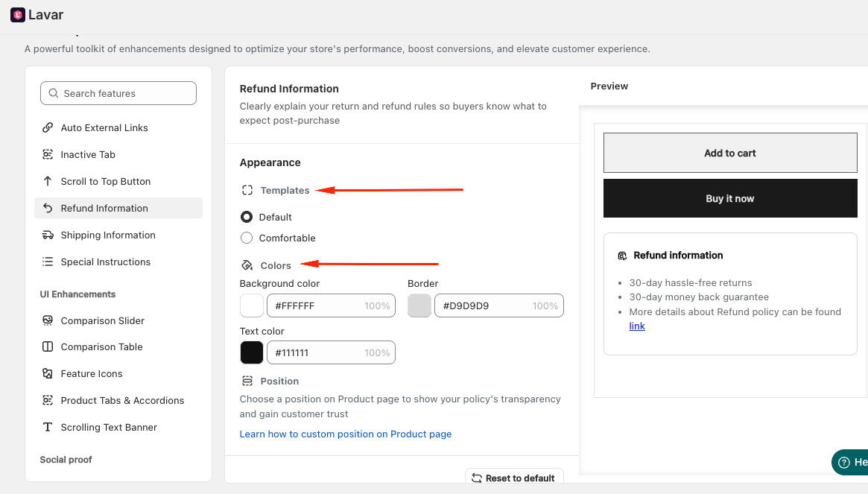Click the Product Tabs & Accordions icon

[x=48, y=400]
